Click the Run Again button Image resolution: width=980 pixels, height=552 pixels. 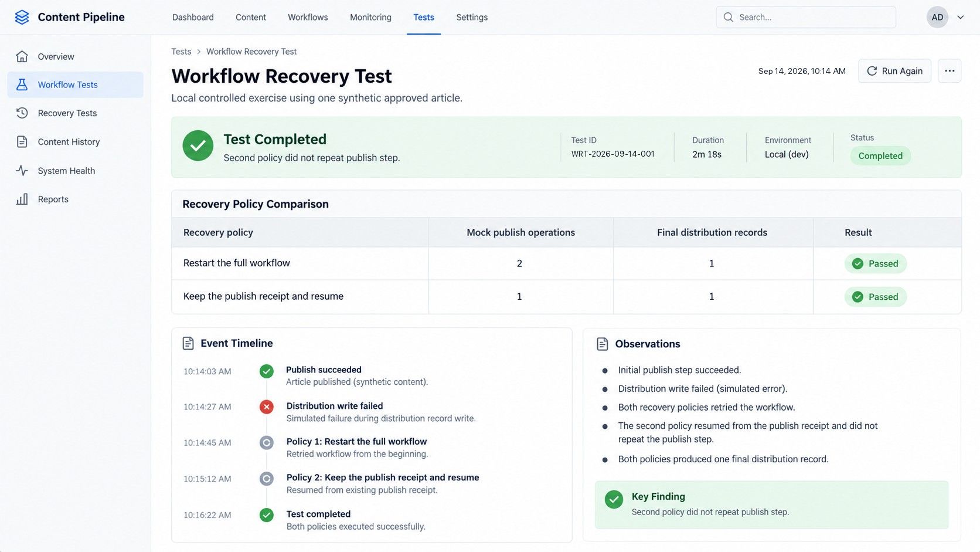894,71
